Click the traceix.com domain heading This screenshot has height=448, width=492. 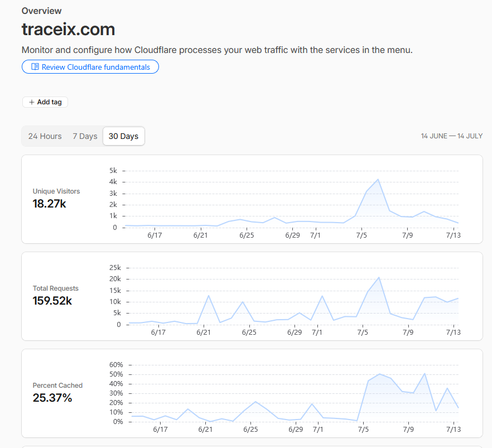point(69,29)
